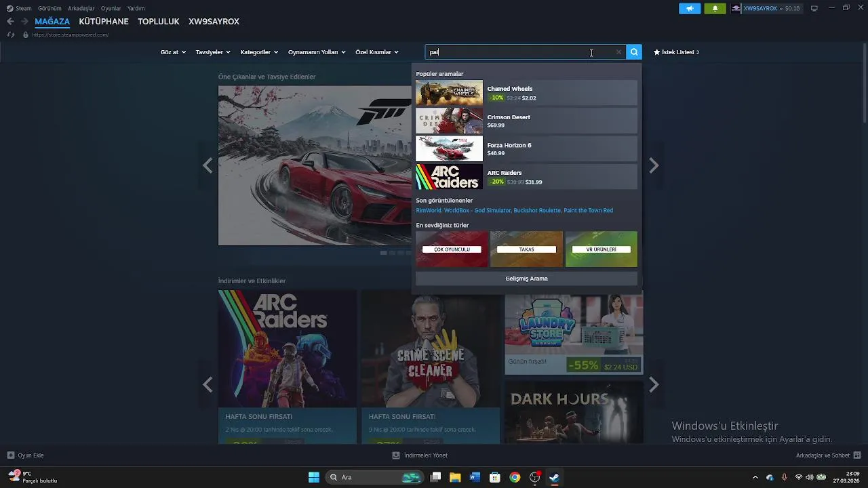Go forward with the navigation arrow

(24, 22)
